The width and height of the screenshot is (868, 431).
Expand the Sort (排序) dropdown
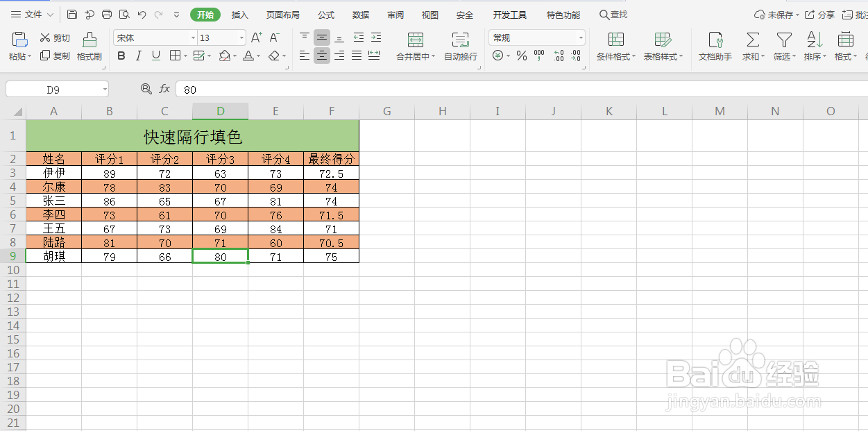[x=824, y=57]
